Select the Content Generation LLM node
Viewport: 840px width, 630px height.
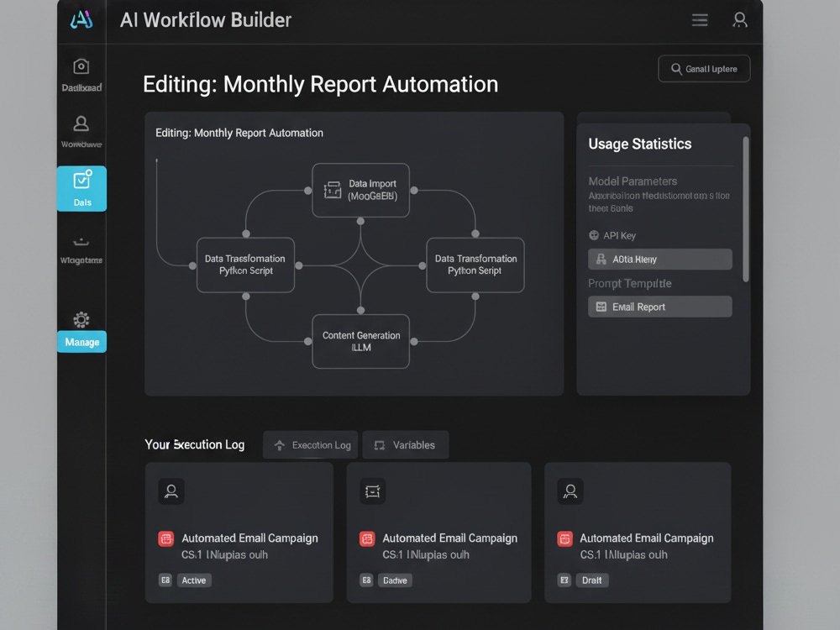coord(360,341)
